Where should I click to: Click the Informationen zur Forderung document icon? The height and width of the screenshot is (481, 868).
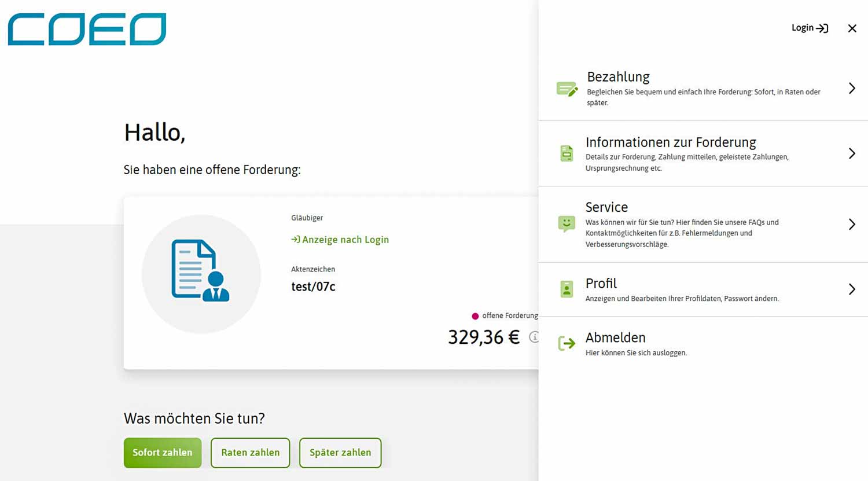567,153
